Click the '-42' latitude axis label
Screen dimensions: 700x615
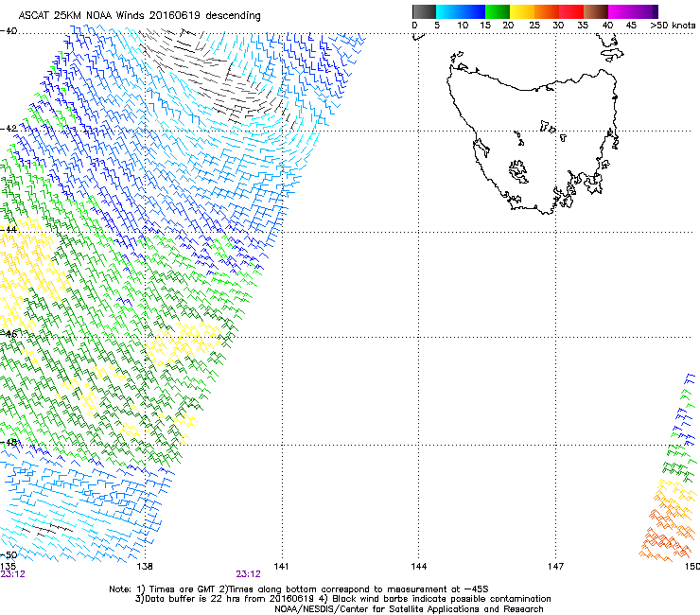9,128
